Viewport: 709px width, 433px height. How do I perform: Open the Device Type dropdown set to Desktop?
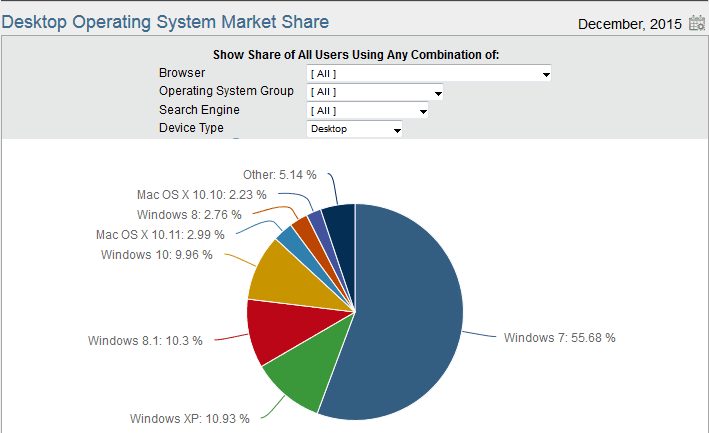tap(354, 129)
